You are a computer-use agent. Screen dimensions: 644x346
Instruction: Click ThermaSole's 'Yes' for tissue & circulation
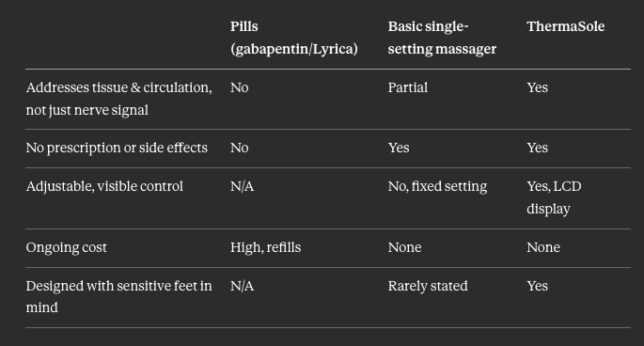[x=537, y=87]
